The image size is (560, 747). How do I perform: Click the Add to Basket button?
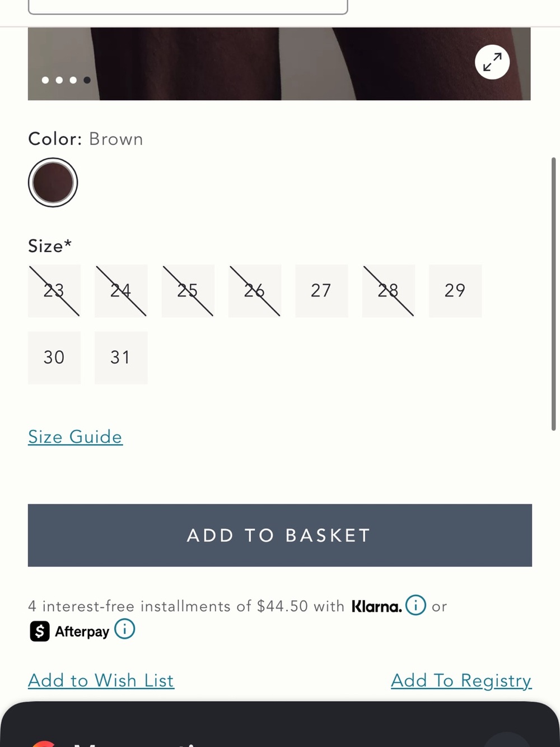click(x=280, y=535)
